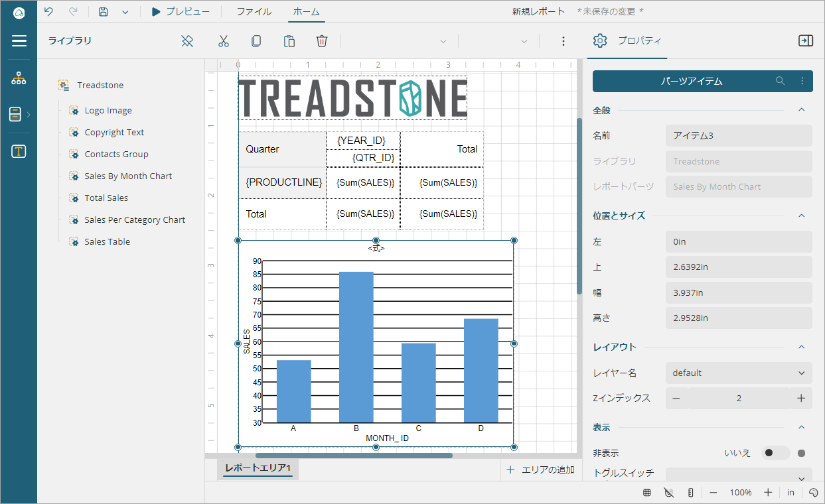This screenshot has height=504, width=825.
Task: Copy the selected item
Action: pos(256,41)
